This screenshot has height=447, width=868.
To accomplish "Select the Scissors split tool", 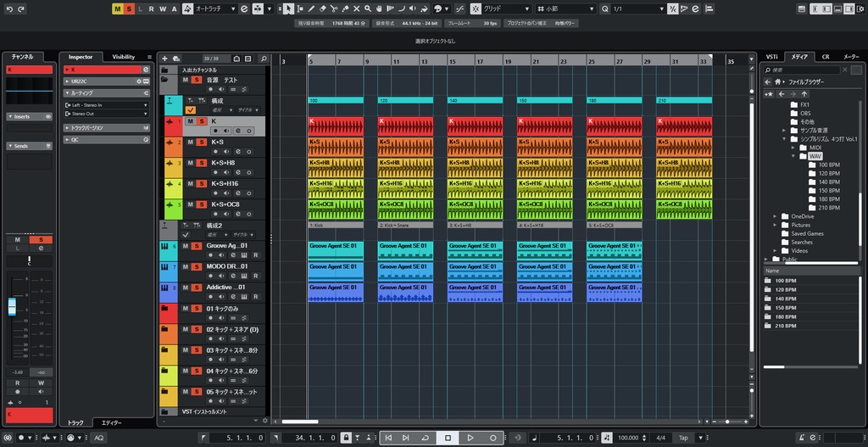I will coord(334,8).
